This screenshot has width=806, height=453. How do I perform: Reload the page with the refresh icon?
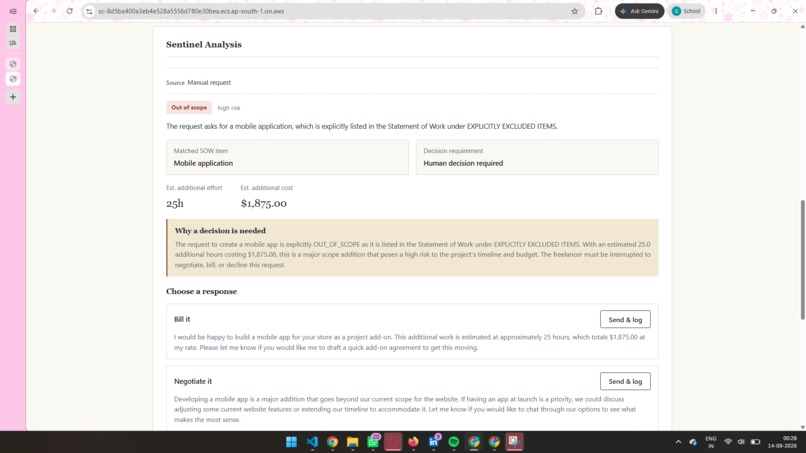(x=69, y=11)
